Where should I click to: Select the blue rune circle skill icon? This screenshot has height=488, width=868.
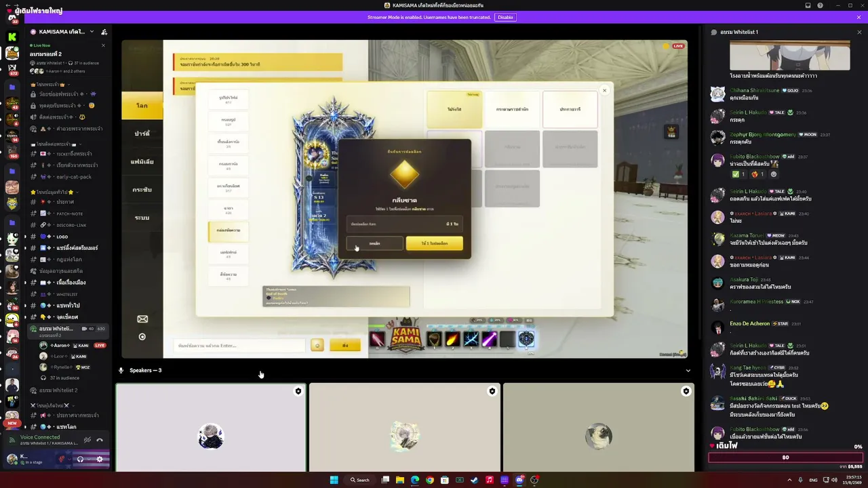tap(526, 339)
